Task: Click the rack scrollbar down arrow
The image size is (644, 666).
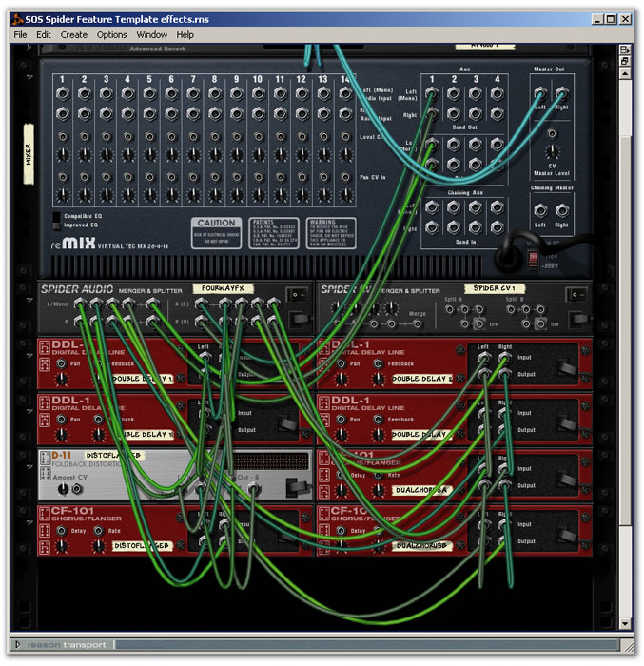Action: click(624, 623)
